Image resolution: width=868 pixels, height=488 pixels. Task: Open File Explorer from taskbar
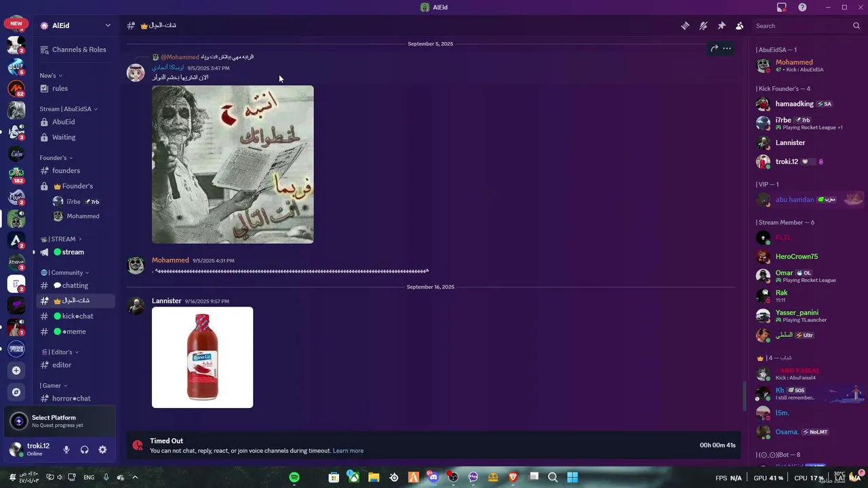coord(374,477)
